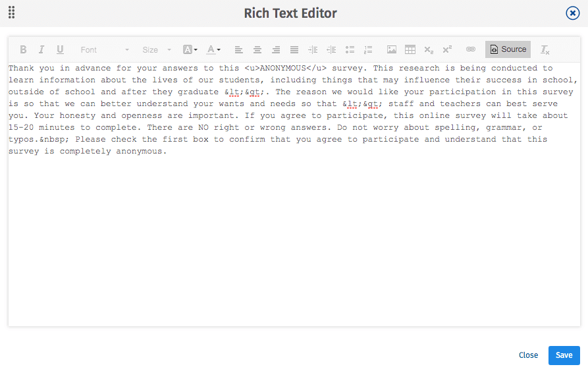Save the editor content
This screenshot has height=373, width=588.
pos(564,355)
